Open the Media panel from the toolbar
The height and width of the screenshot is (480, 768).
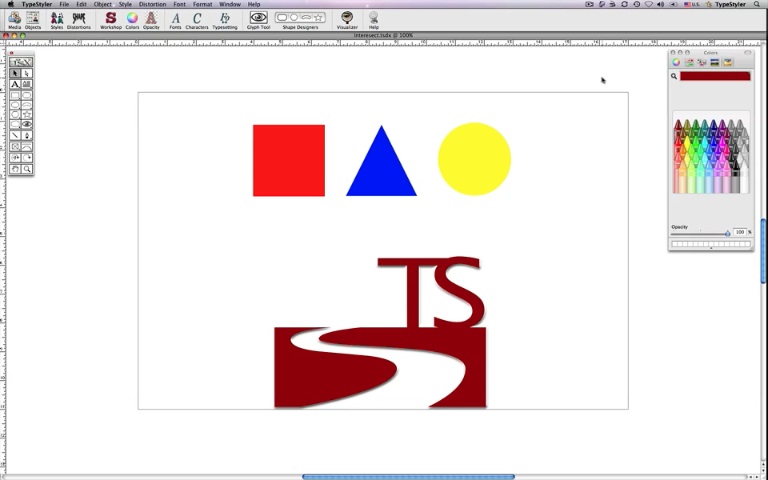click(15, 20)
